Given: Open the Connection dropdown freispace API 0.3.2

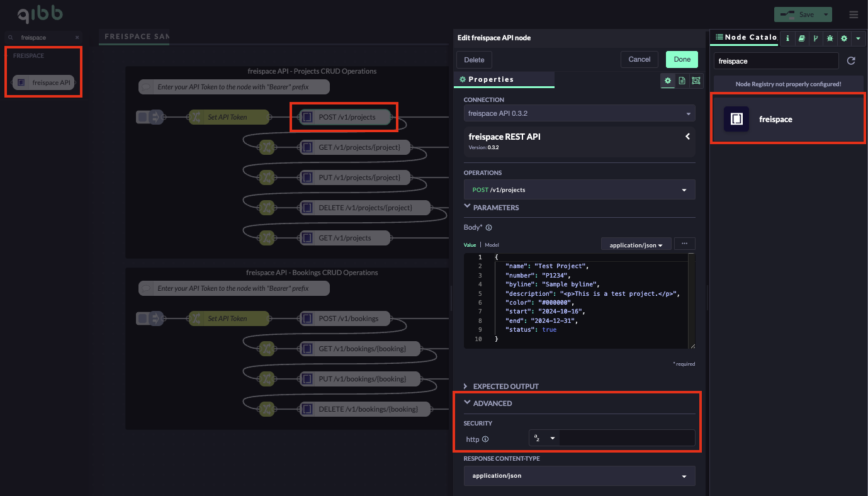Looking at the screenshot, I should 579,113.
